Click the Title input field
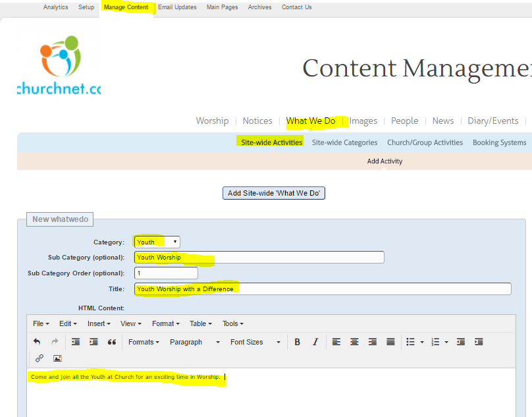 (x=323, y=289)
